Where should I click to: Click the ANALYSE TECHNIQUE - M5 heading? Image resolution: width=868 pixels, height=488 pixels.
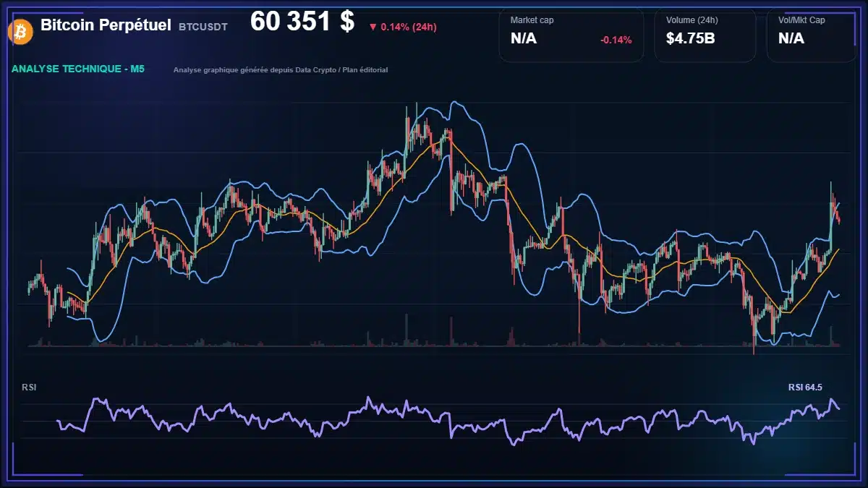coord(78,69)
